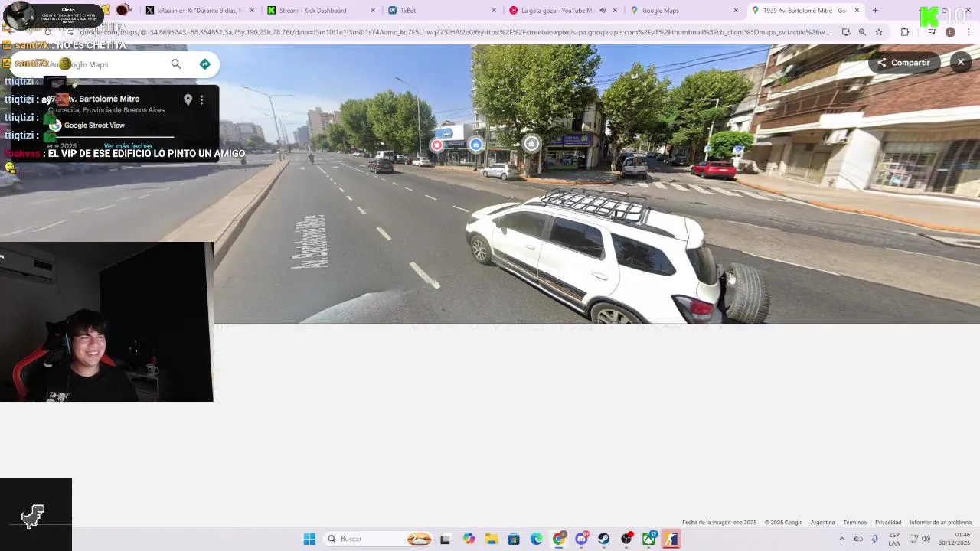The height and width of the screenshot is (551, 980).
Task: Click the microphone tray icon
Action: 874,539
